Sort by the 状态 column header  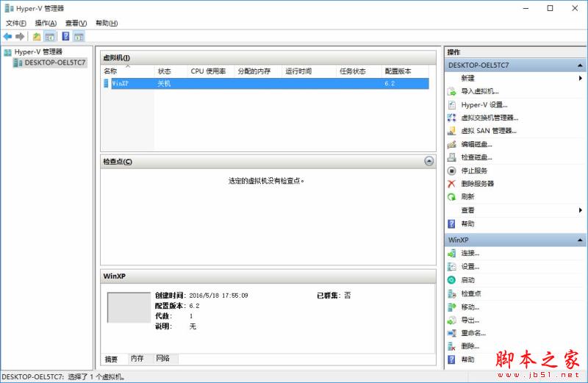171,71
